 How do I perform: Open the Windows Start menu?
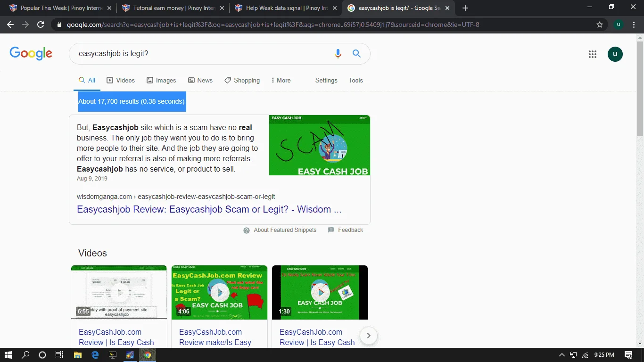[8, 355]
